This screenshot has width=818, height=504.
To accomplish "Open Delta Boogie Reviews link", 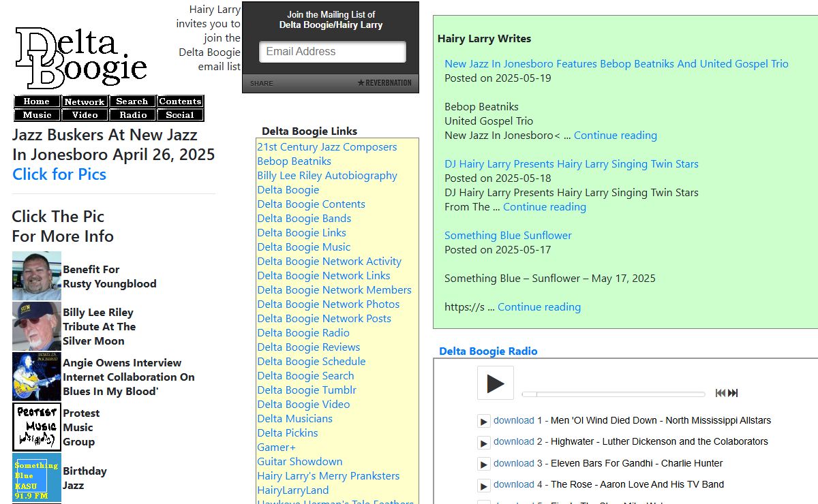I will [308, 347].
